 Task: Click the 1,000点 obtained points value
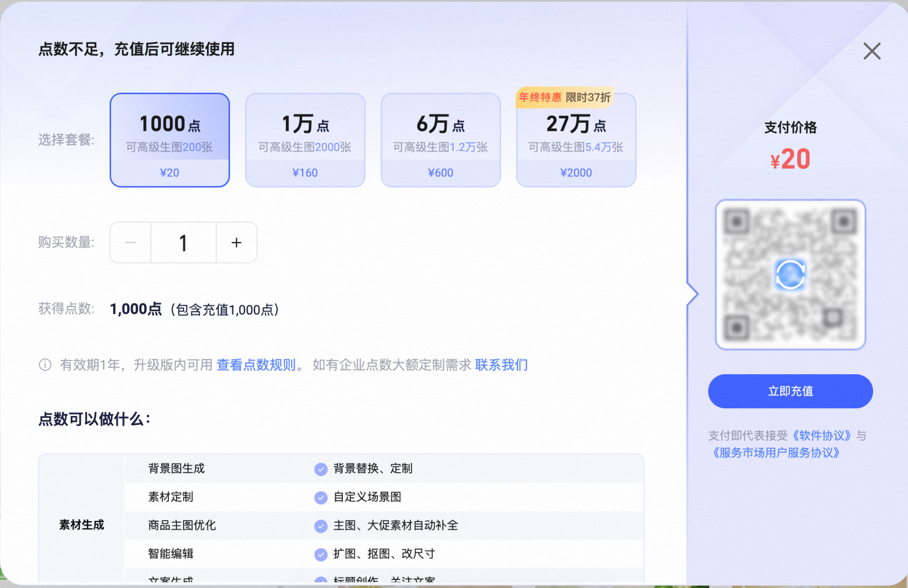[x=136, y=309]
